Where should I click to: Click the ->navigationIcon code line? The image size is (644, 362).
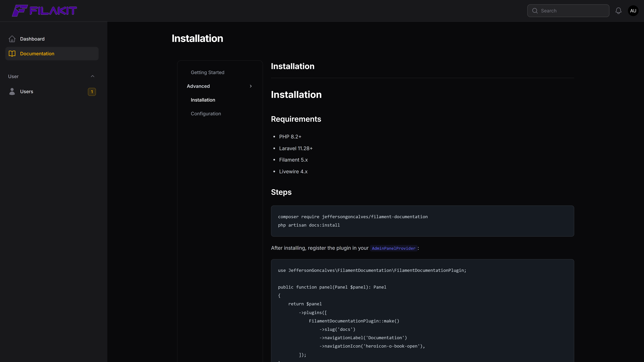click(372, 346)
